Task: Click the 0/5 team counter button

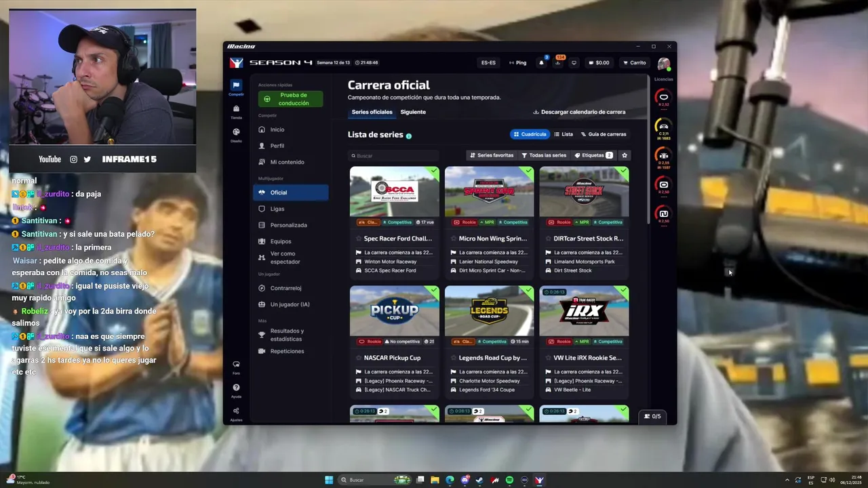Action: click(x=652, y=416)
